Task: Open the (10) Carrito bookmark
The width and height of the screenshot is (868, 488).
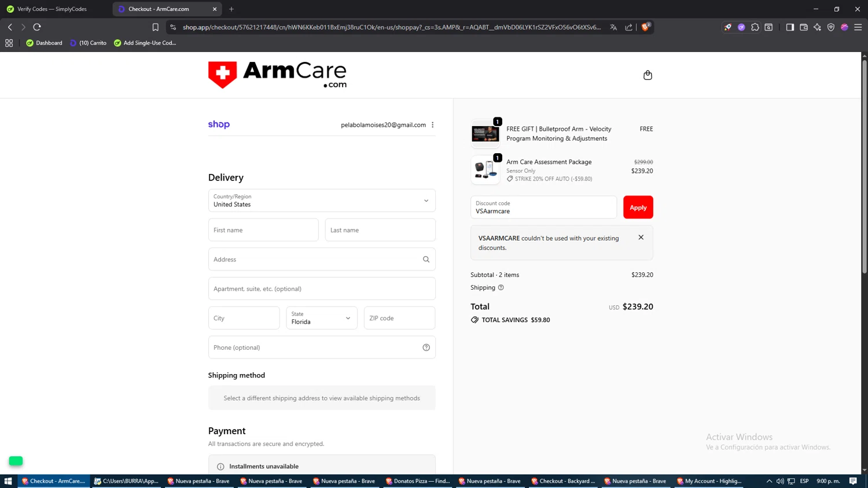Action: (x=88, y=43)
